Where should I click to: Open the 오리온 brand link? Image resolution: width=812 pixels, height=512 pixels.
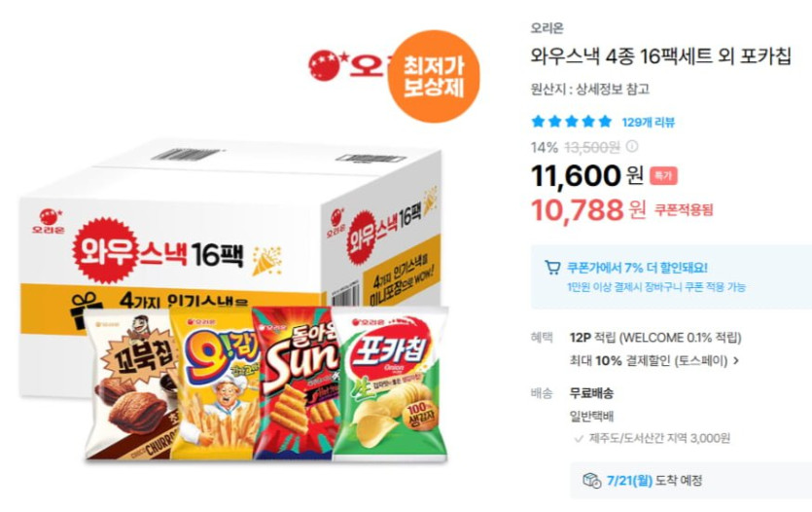coord(547,28)
